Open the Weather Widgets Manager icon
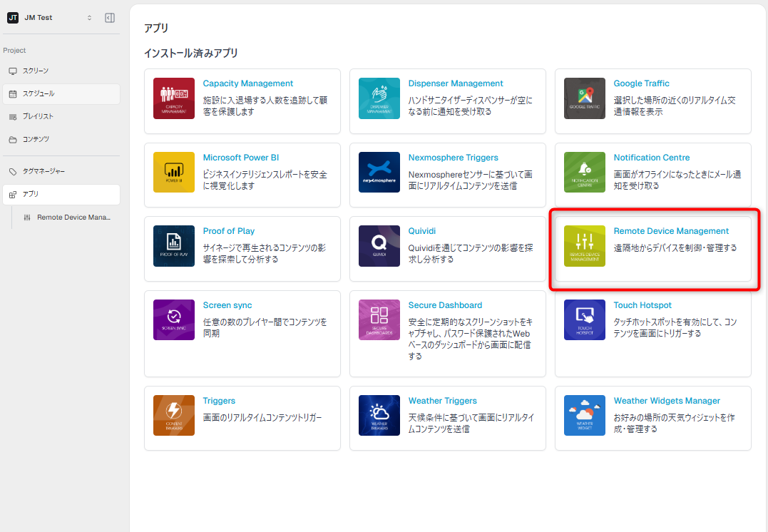Viewport: 768px width, 532px height. coord(584,416)
